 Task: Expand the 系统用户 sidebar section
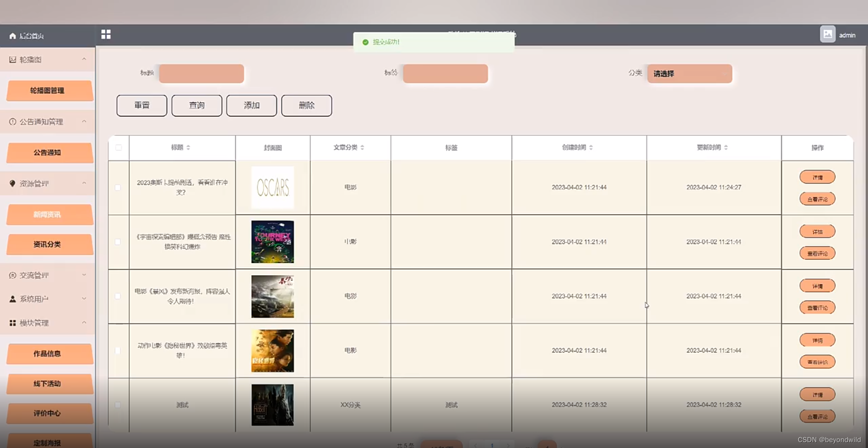(x=84, y=298)
